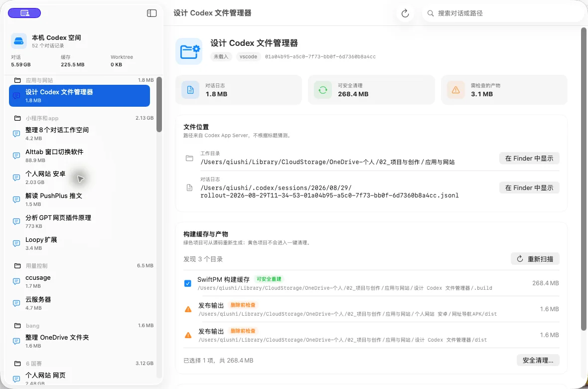Image resolution: width=588 pixels, height=389 pixels.
Task: Click the Worktree 0 KB statistic
Action: pos(122,61)
